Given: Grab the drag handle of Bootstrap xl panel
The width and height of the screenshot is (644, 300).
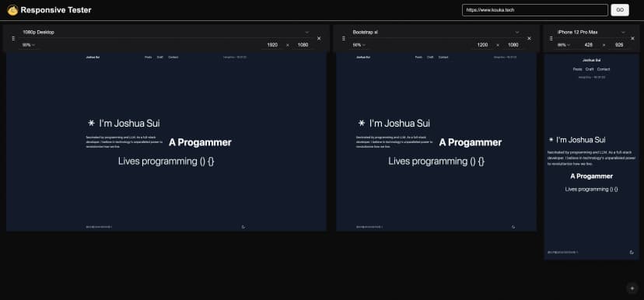Looking at the screenshot, I should coord(344,39).
